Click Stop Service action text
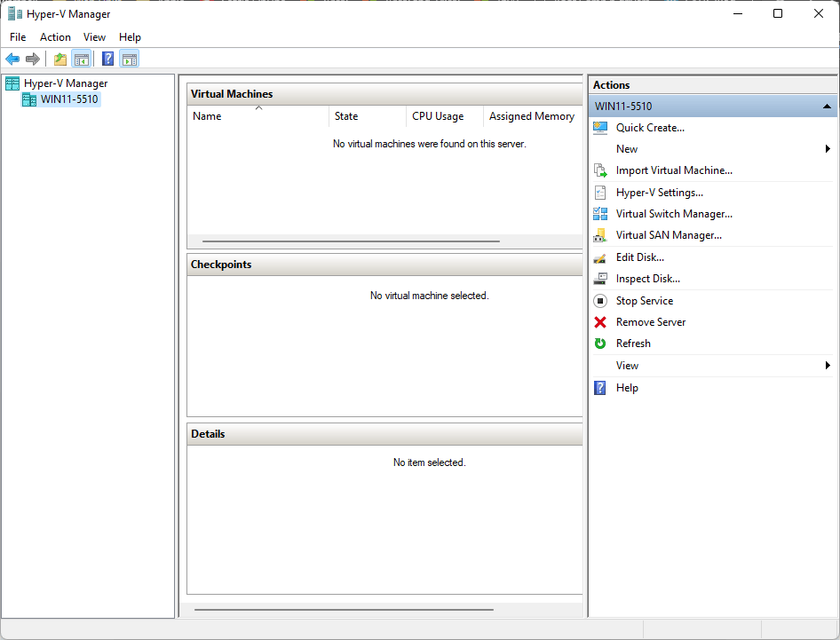 pyautogui.click(x=645, y=301)
